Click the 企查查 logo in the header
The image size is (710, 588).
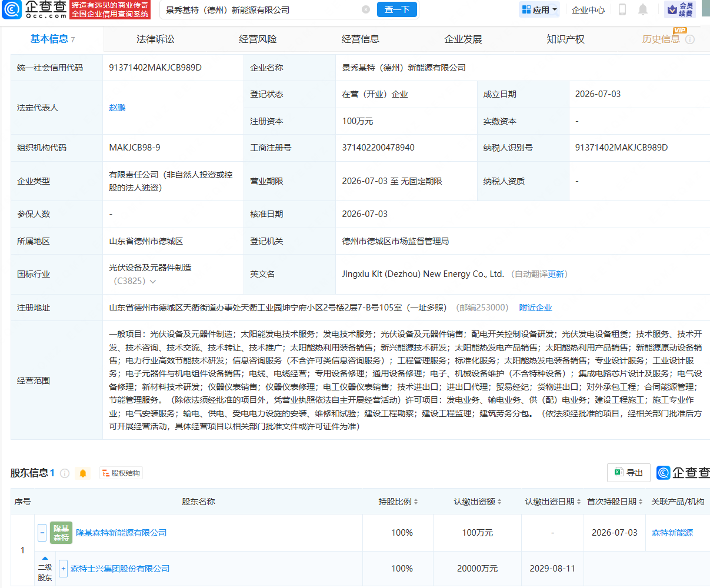coord(34,9)
